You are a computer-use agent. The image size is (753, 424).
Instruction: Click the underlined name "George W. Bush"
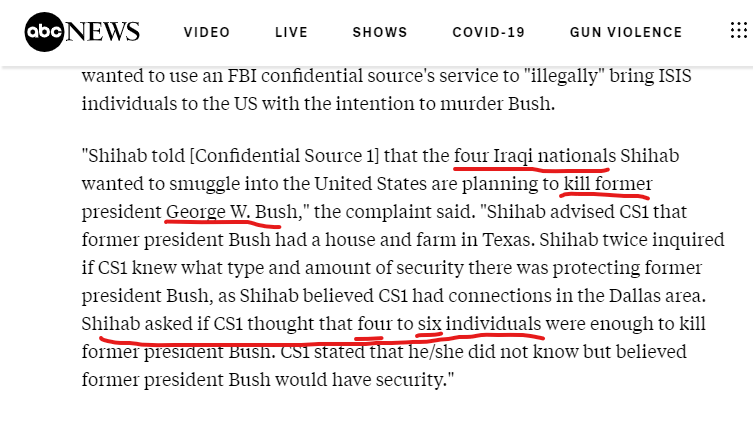(225, 212)
